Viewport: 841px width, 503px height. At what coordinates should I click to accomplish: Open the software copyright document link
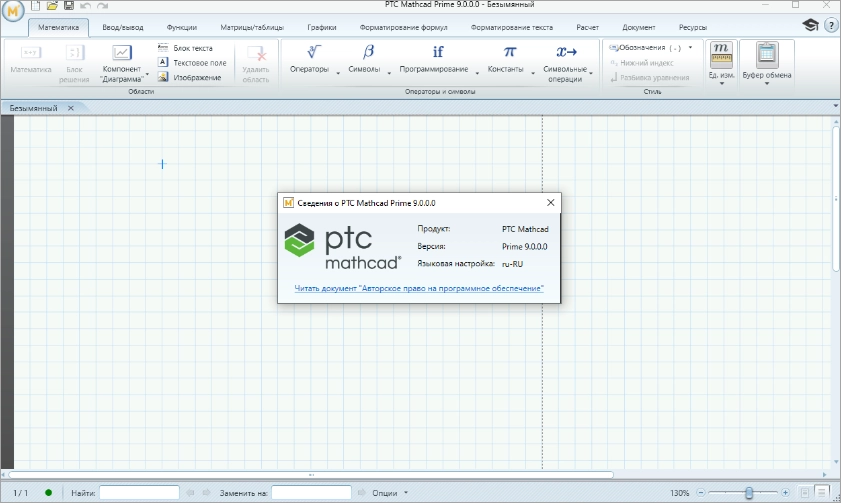pyautogui.click(x=419, y=289)
